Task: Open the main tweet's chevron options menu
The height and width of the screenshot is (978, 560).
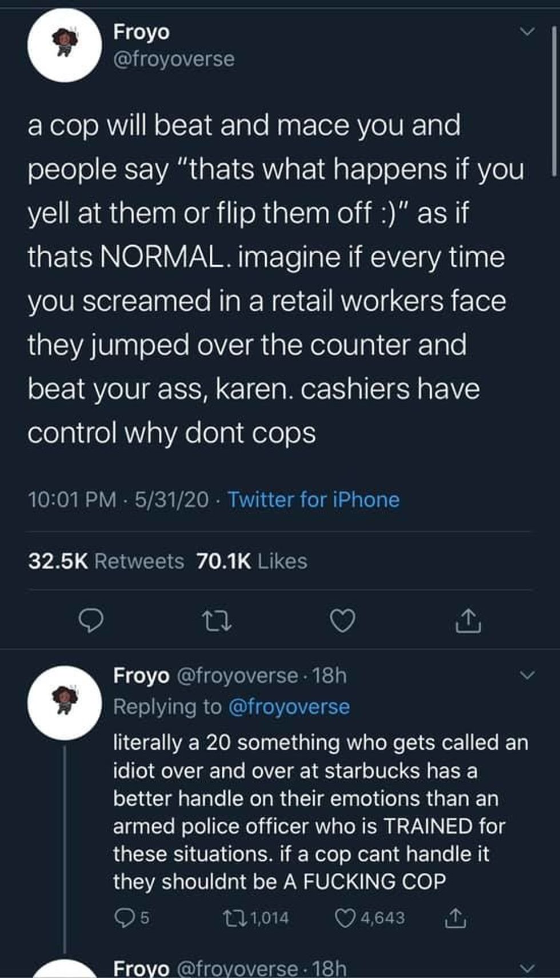Action: pos(527,32)
